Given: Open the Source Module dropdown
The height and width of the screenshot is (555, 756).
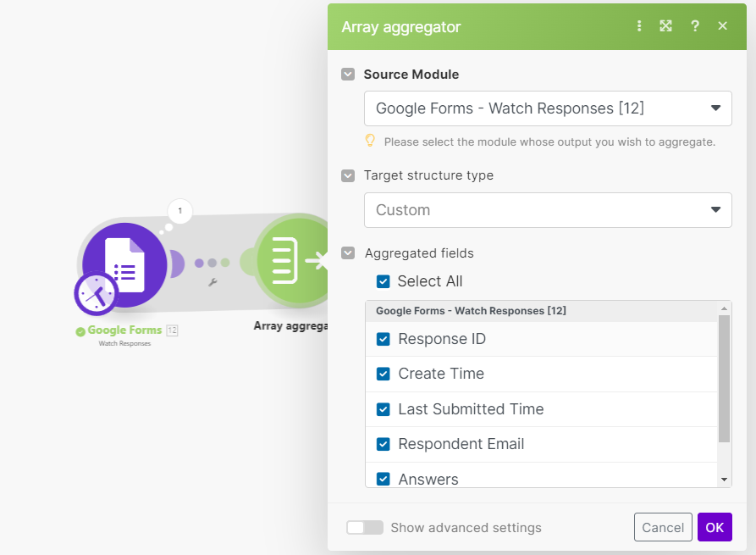Looking at the screenshot, I should pos(548,108).
